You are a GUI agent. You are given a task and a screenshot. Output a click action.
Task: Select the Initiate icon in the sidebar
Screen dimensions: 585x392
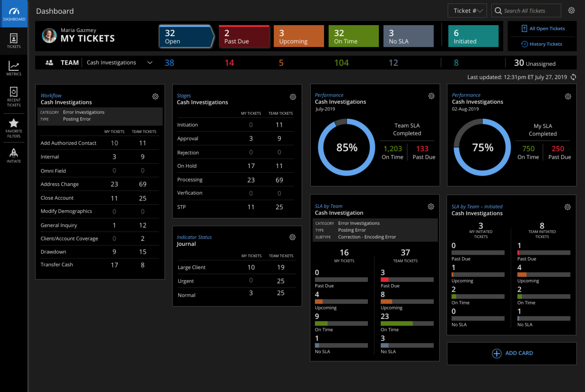point(14,153)
